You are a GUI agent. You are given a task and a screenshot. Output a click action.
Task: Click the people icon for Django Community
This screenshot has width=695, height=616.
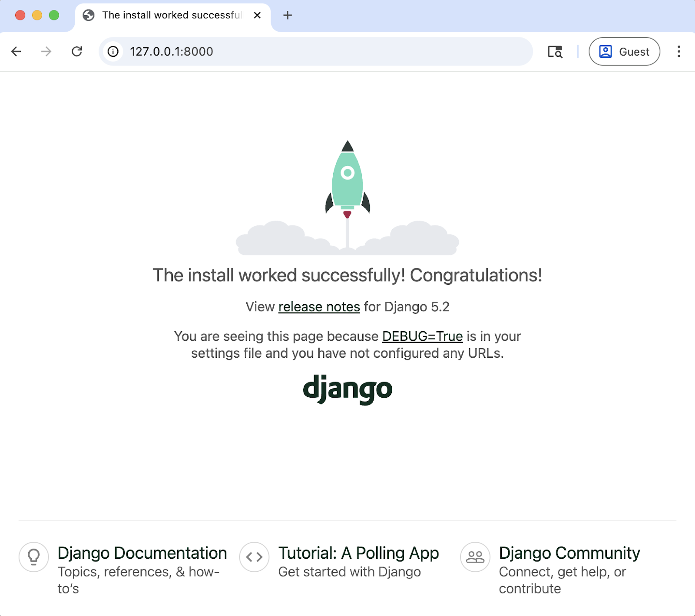[x=475, y=557]
